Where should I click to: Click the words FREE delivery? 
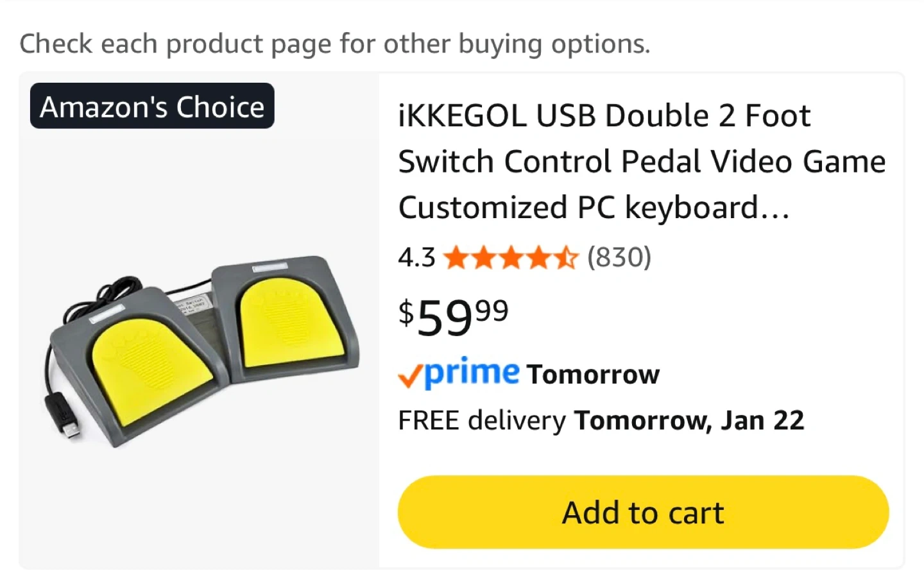482,421
